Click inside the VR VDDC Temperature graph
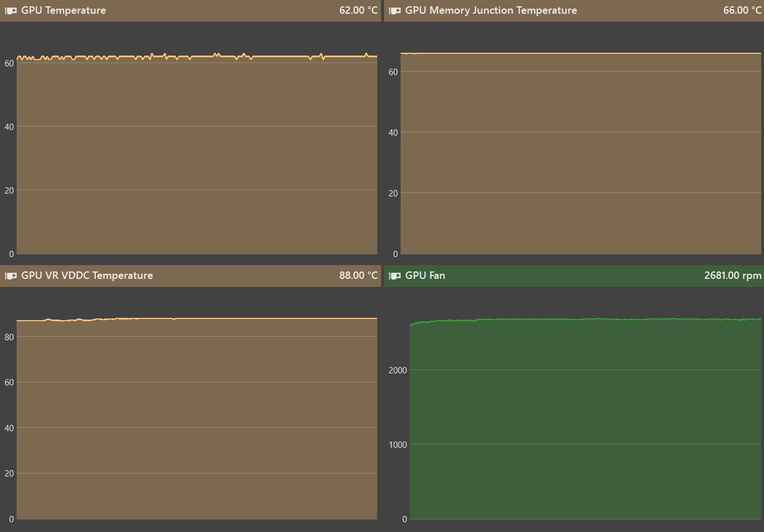The image size is (764, 532). [197, 418]
